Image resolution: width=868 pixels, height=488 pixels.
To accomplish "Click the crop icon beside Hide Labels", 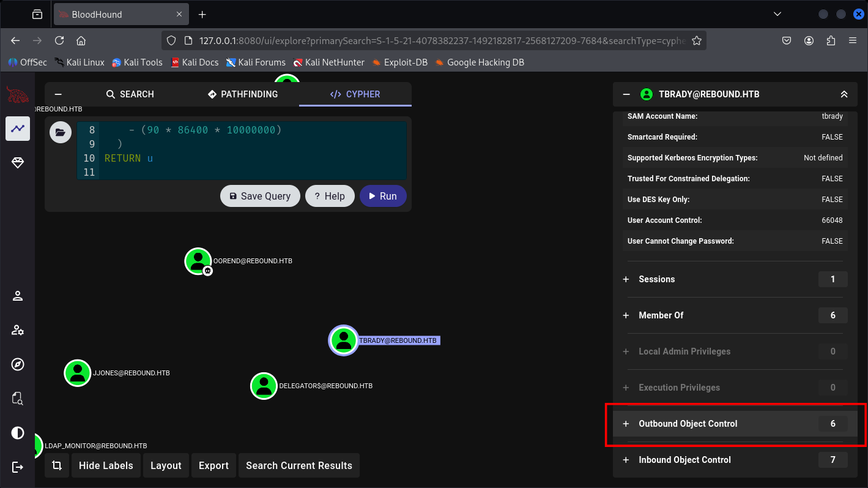I will click(57, 465).
